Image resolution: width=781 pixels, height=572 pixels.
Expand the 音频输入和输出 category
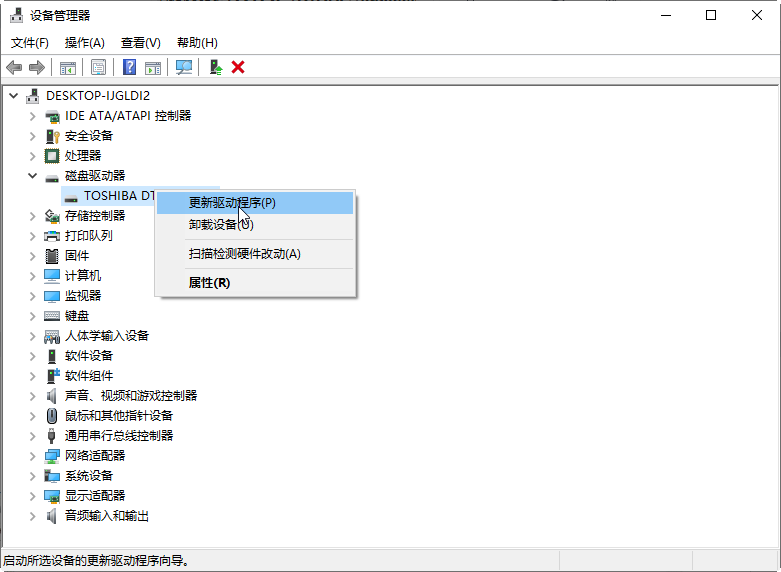coord(32,516)
